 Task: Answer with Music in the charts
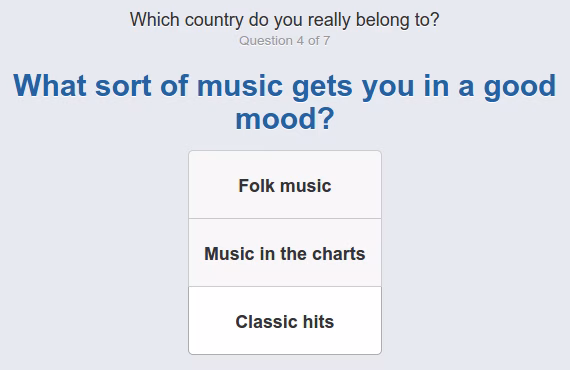click(x=285, y=253)
